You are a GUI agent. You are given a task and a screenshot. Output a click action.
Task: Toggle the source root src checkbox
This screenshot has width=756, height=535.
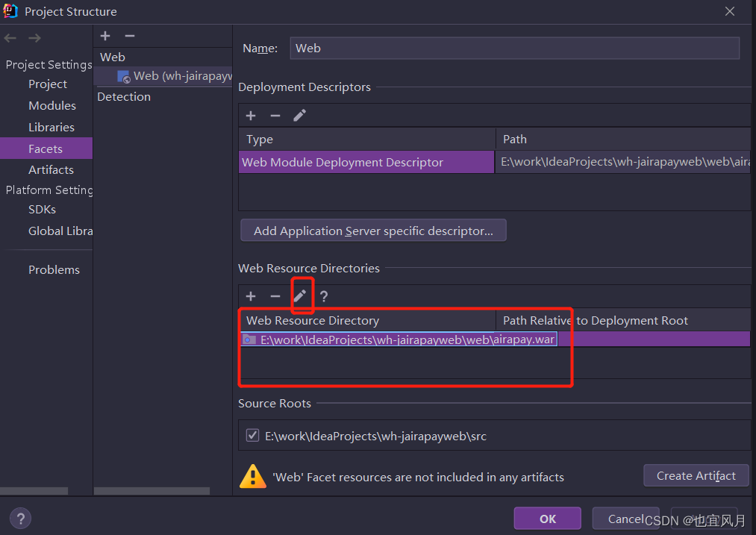(x=252, y=435)
